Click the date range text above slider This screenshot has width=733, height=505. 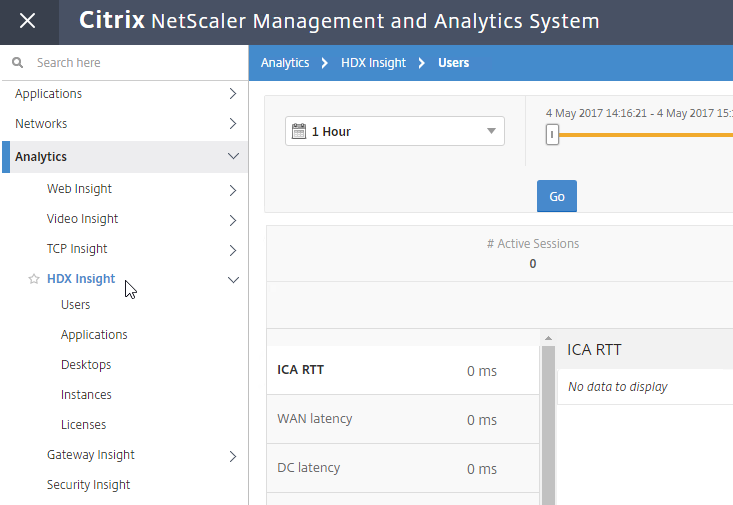pos(639,113)
